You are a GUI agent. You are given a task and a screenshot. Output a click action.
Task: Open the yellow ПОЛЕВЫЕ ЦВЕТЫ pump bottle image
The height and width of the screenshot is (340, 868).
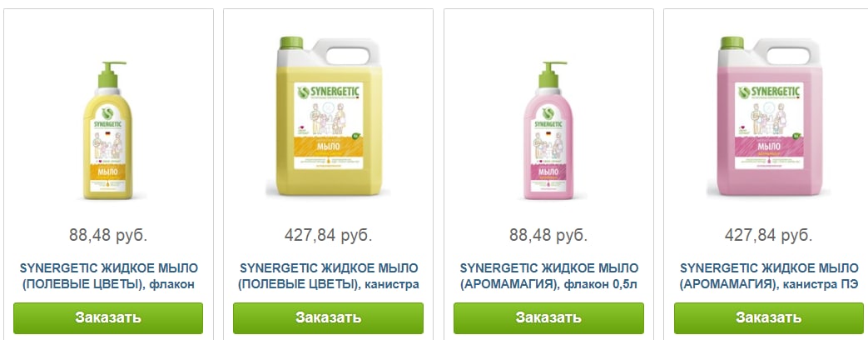108,130
